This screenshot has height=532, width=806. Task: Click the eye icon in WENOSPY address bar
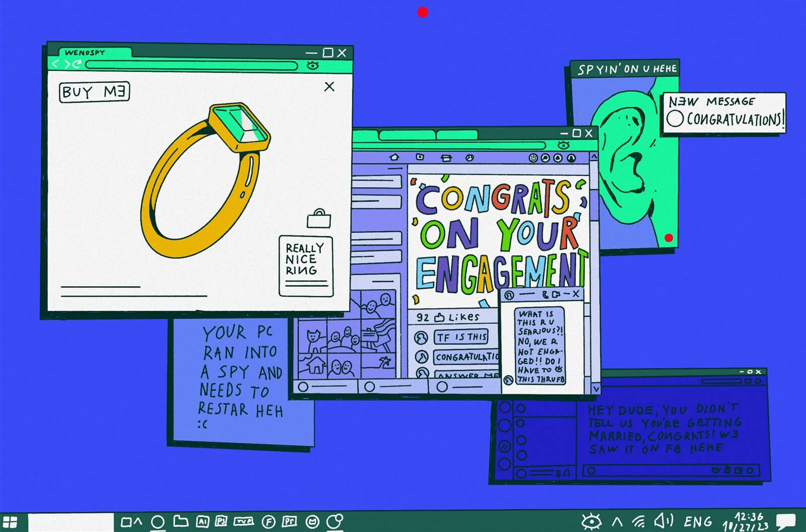coord(313,65)
